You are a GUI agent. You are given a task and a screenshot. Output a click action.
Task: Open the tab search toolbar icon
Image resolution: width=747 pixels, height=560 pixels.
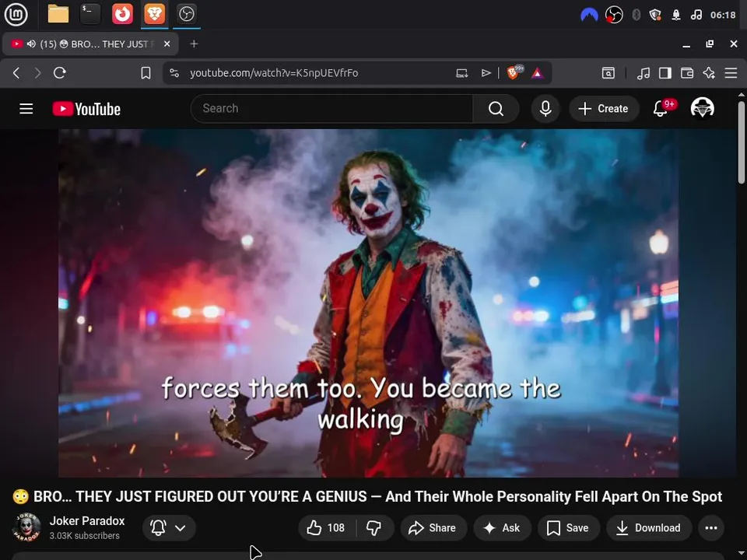coord(608,73)
